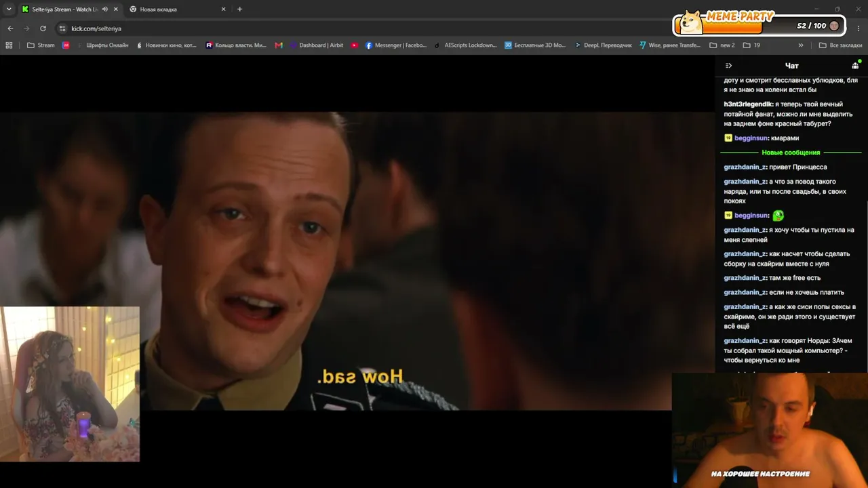Image resolution: width=868 pixels, height=488 pixels.
Task: Open the AEScripts Lockdown bookmark
Action: pyautogui.click(x=466, y=45)
